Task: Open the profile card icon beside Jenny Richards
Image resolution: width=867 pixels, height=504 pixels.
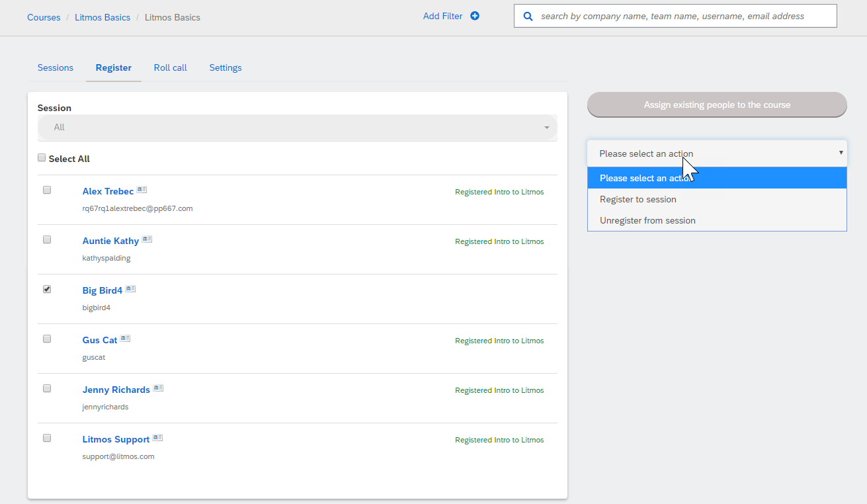Action: pos(158,388)
